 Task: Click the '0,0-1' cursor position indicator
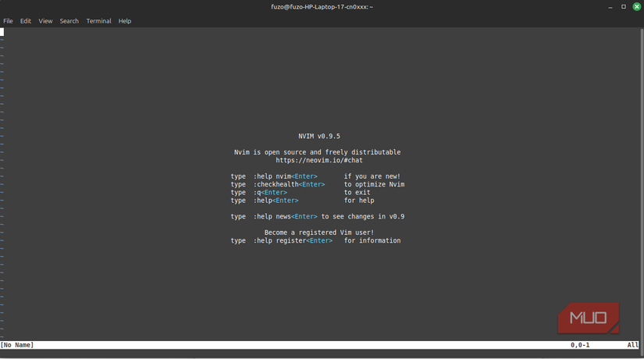pyautogui.click(x=580, y=345)
